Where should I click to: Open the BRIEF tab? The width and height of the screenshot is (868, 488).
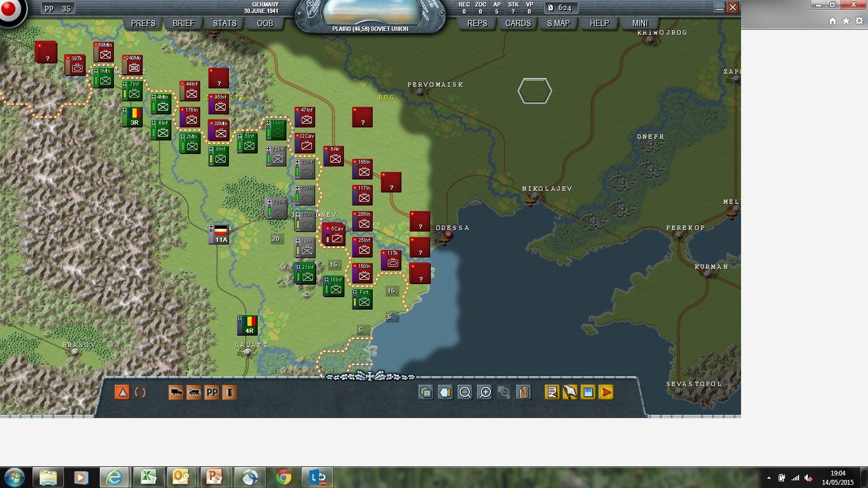click(x=183, y=23)
